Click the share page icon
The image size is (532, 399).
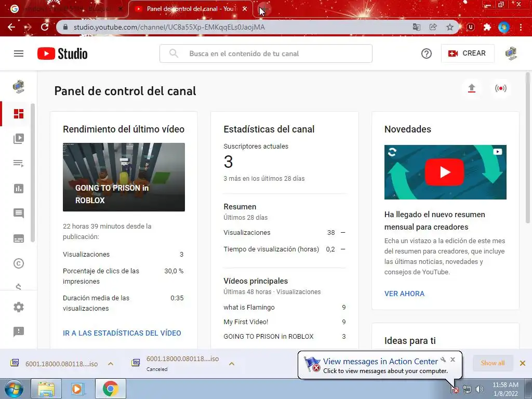click(x=433, y=27)
